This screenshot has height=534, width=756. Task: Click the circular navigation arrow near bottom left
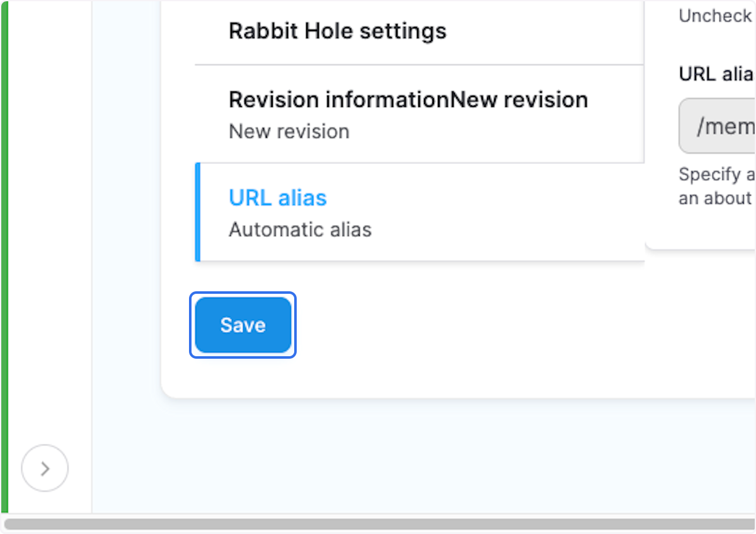tap(44, 468)
